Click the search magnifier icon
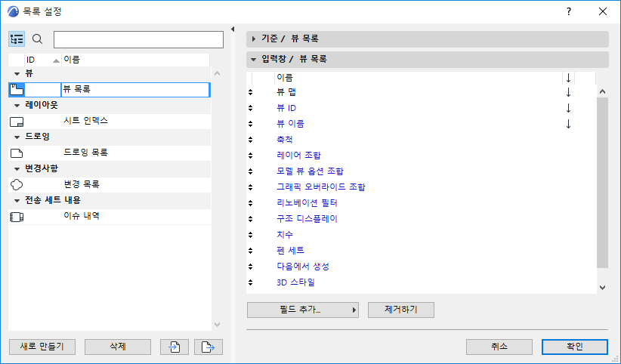The width and height of the screenshot is (621, 364). (x=37, y=39)
